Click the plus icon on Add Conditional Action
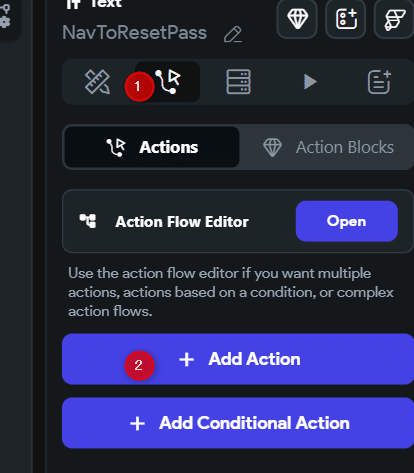The width and height of the screenshot is (414, 473). 137,424
